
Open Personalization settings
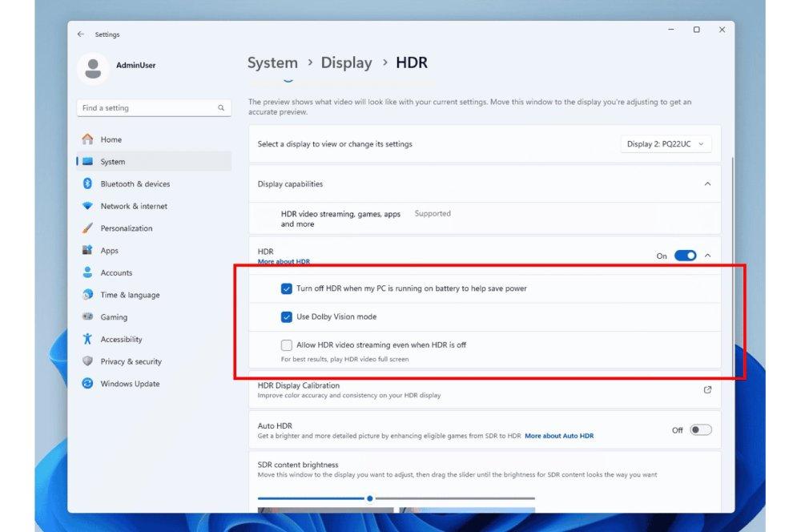point(154,228)
